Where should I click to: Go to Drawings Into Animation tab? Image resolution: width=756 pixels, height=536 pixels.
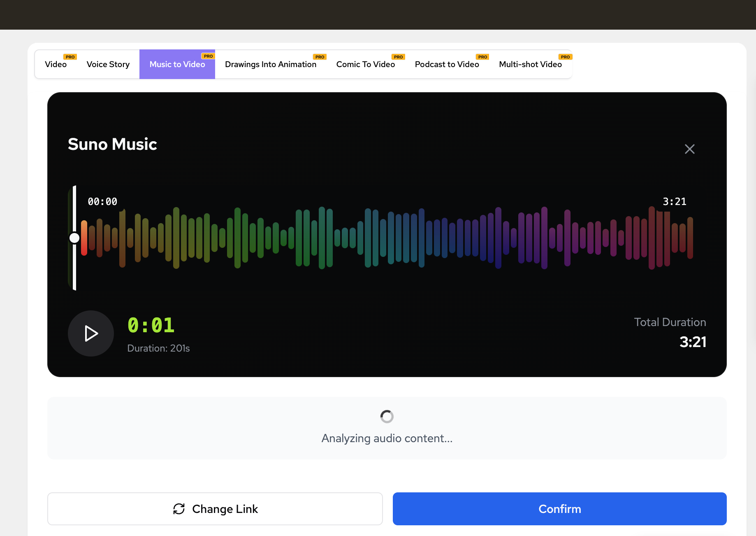[270, 65]
